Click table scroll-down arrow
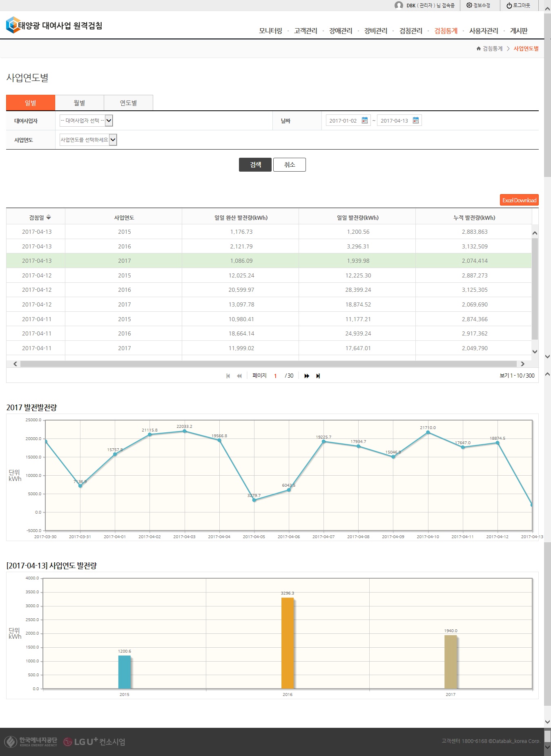This screenshot has width=551, height=756. [535, 351]
